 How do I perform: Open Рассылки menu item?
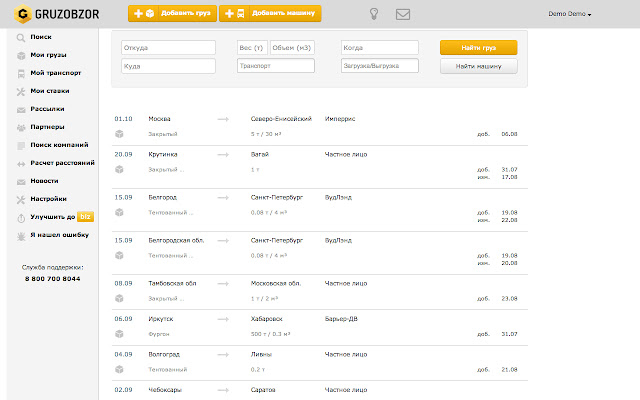click(47, 109)
